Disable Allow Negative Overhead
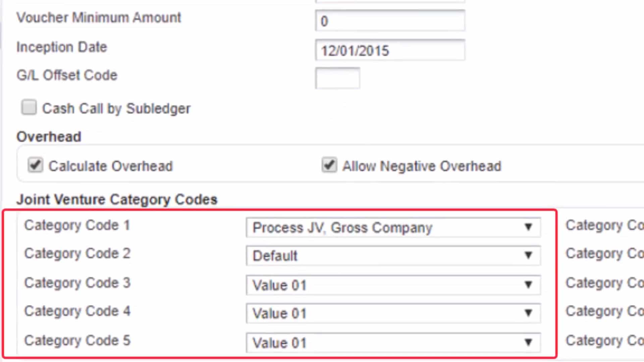 click(329, 165)
